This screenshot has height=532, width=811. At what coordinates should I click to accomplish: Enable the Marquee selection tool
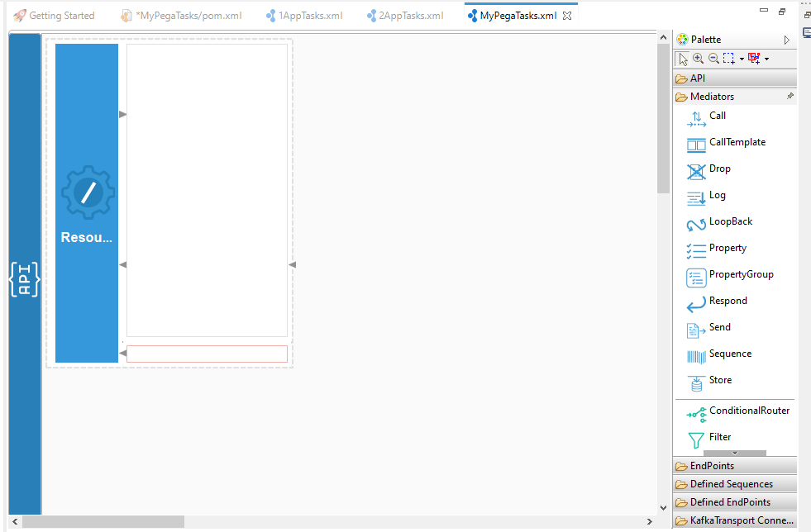pyautogui.click(x=728, y=59)
